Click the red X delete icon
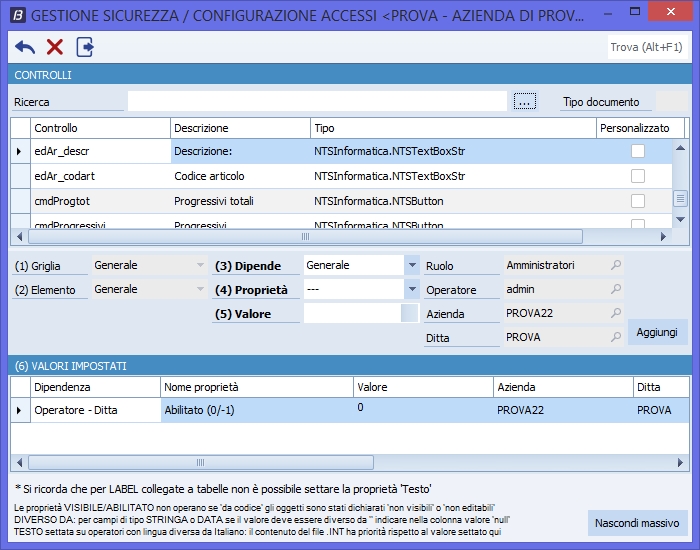 coord(55,47)
